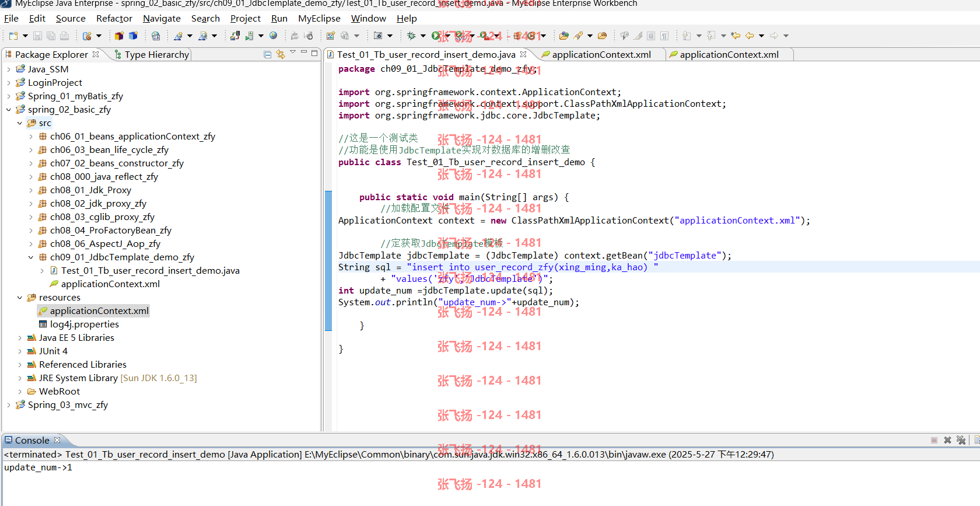Screen dimensions: 980x506
Task: Open the File menu
Action: click(11, 18)
